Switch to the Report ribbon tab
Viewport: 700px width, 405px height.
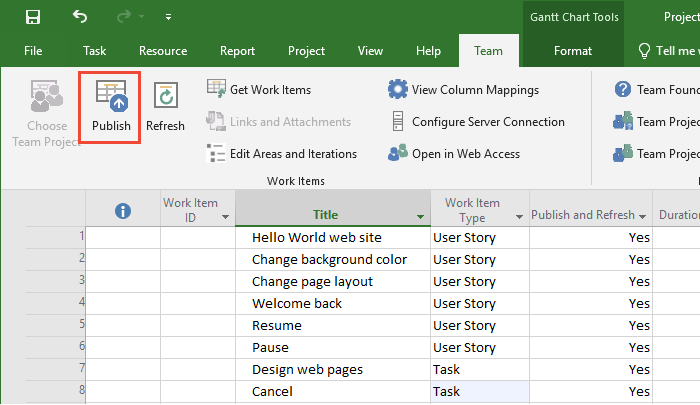pos(238,51)
